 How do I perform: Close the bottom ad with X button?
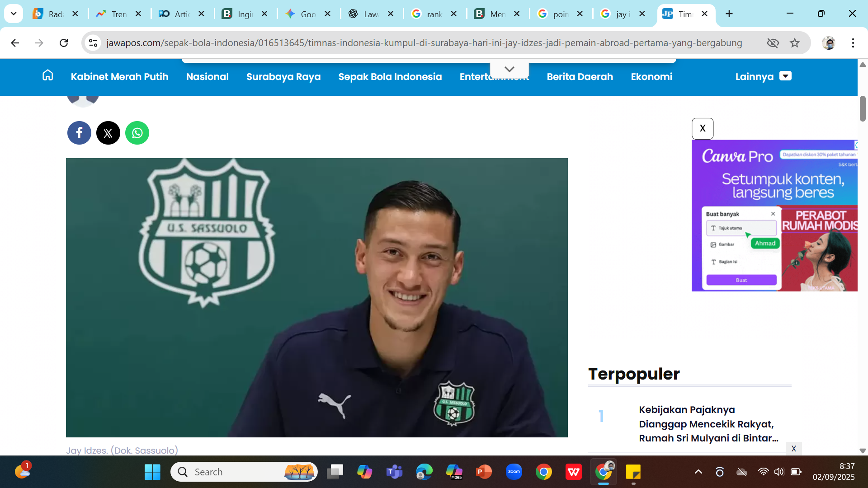click(794, 449)
